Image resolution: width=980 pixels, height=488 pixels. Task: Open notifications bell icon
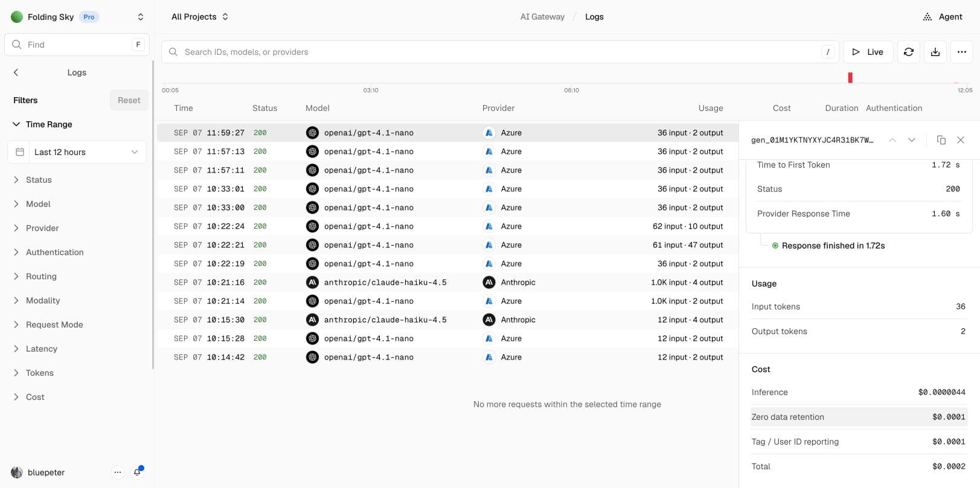coord(138,472)
